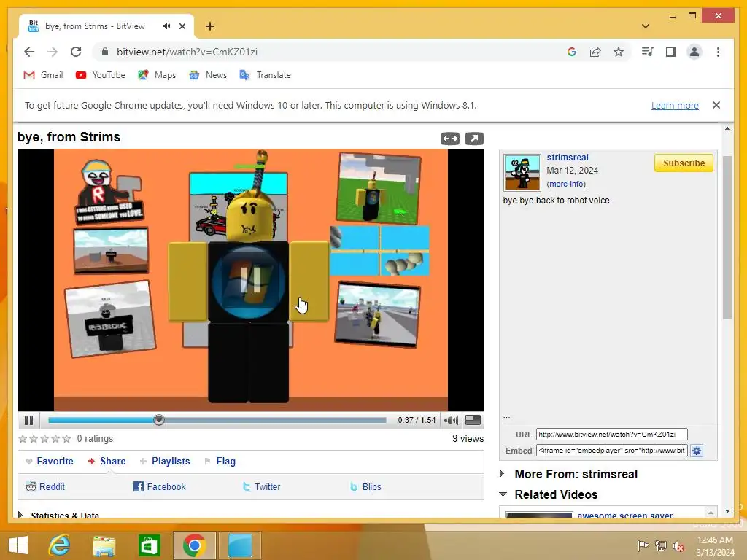This screenshot has width=747, height=560.
Task: Open Chrome side panel
Action: coord(671,52)
